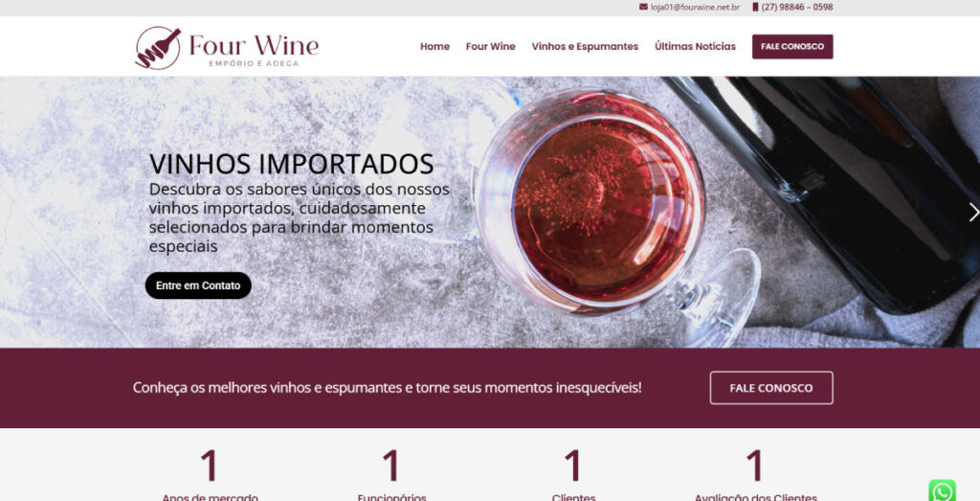This screenshot has height=501, width=980.
Task: Click the Four Wine bottle logo
Action: [x=158, y=48]
